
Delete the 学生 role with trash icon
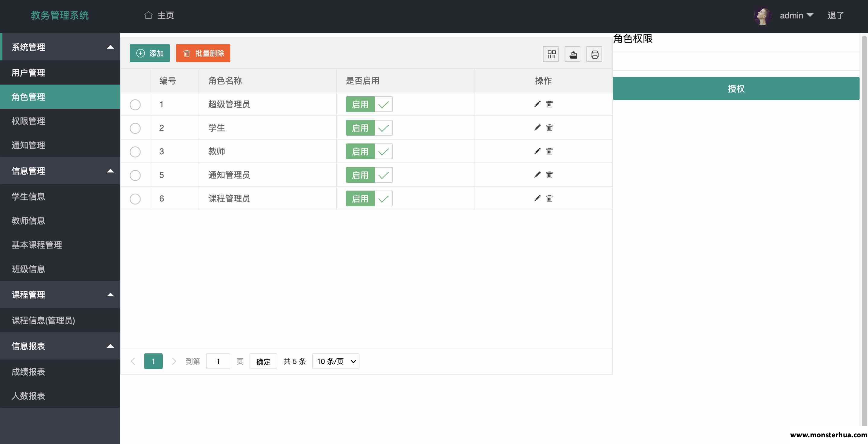click(550, 128)
